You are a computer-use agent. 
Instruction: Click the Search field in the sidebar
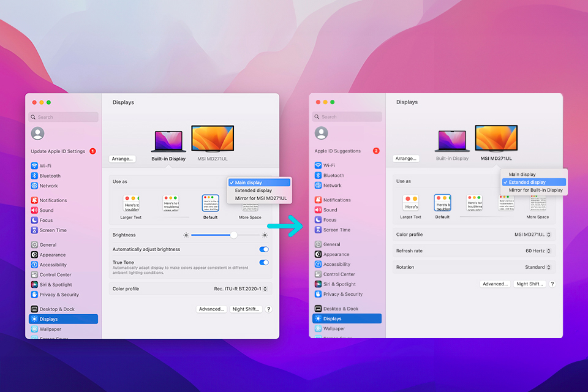pyautogui.click(x=62, y=116)
